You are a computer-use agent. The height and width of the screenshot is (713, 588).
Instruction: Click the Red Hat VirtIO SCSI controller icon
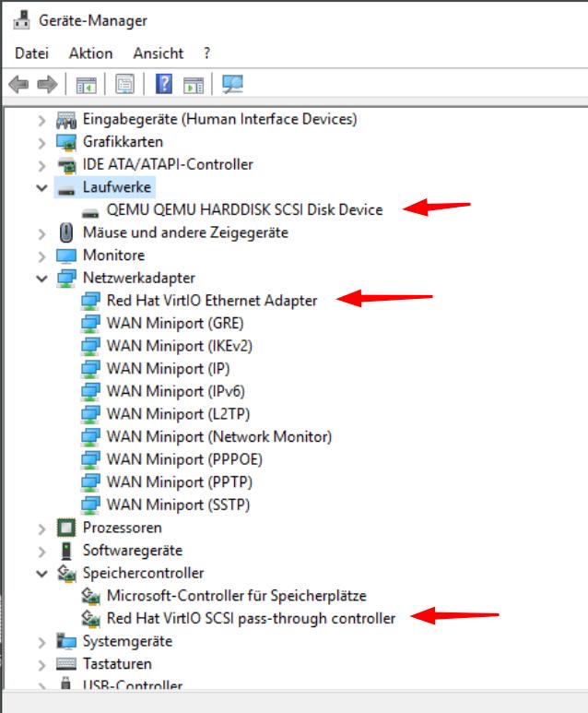90,619
